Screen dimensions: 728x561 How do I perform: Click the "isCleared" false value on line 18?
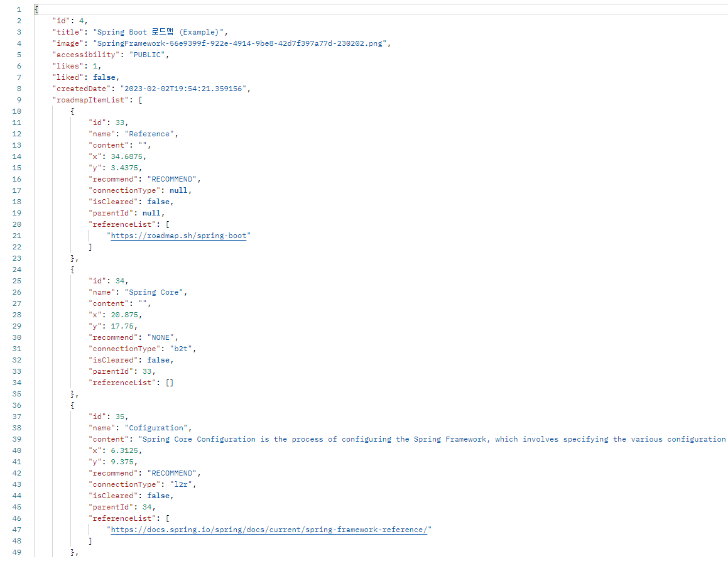tap(158, 202)
